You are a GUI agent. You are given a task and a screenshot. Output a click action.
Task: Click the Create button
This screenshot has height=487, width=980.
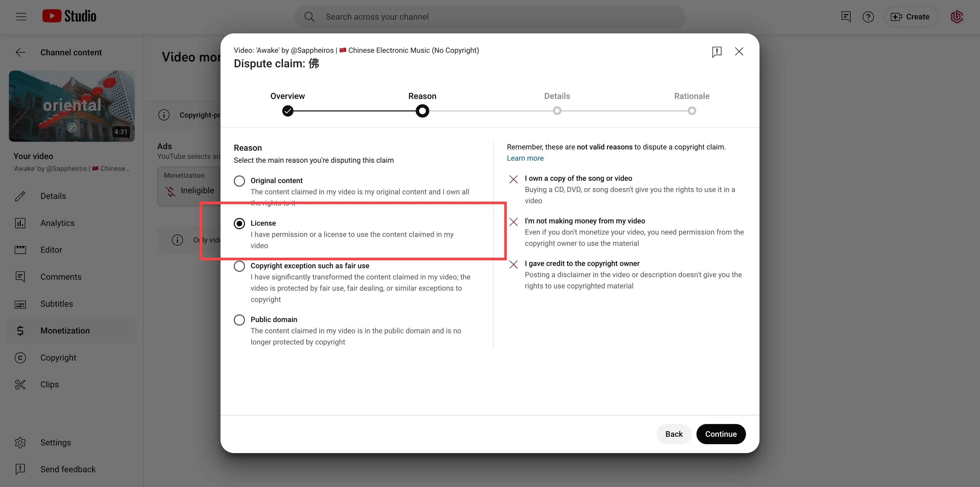tap(910, 17)
